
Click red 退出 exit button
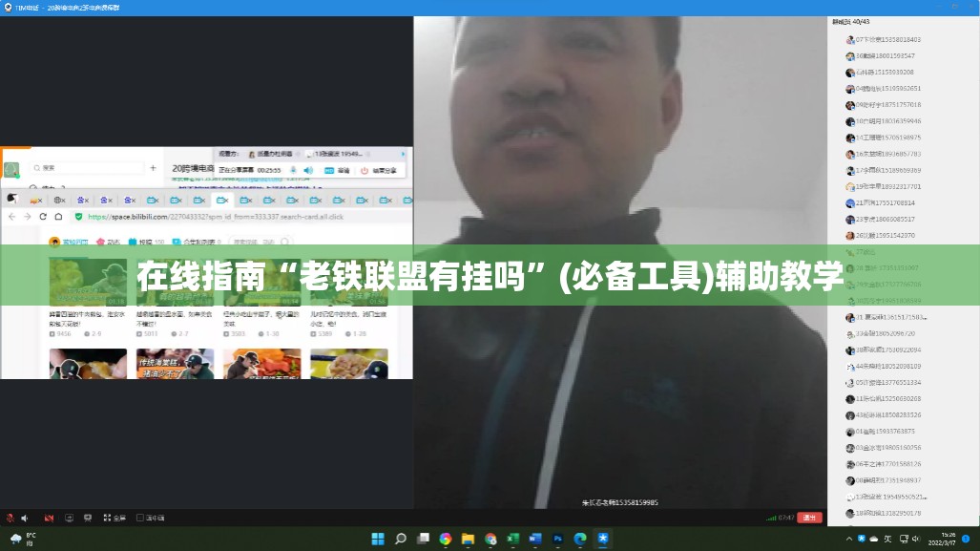(x=809, y=518)
